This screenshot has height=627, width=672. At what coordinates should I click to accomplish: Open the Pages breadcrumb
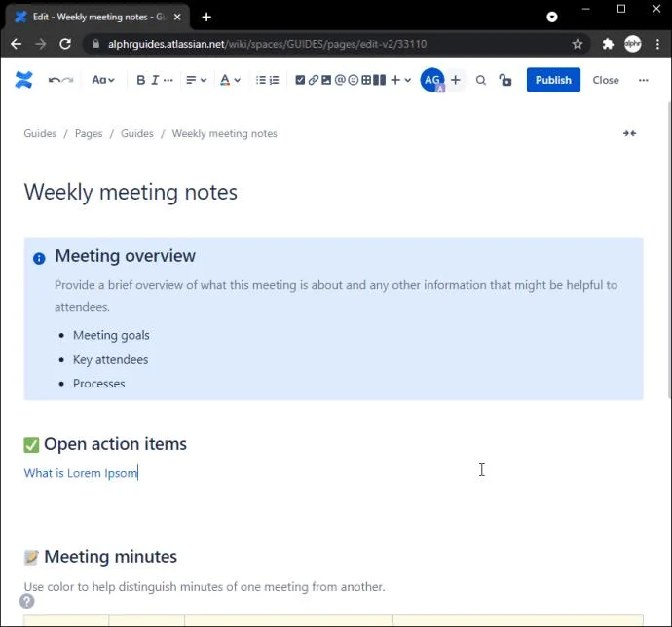pos(89,133)
